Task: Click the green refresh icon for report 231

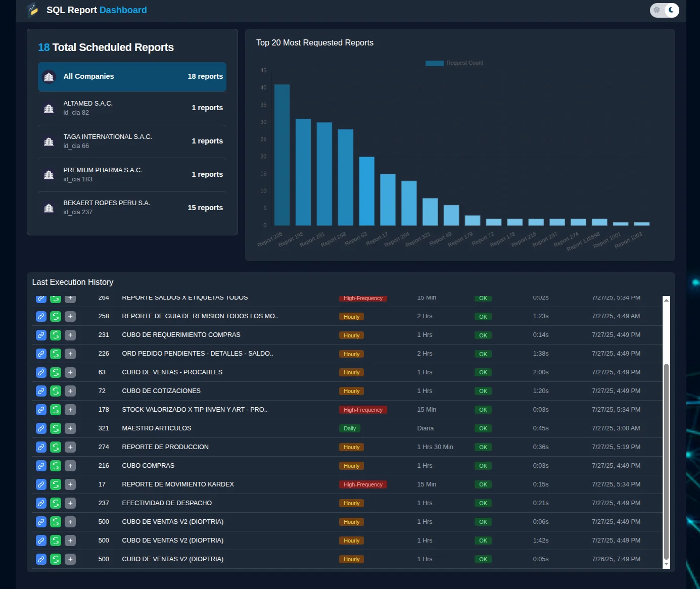Action: [56, 335]
